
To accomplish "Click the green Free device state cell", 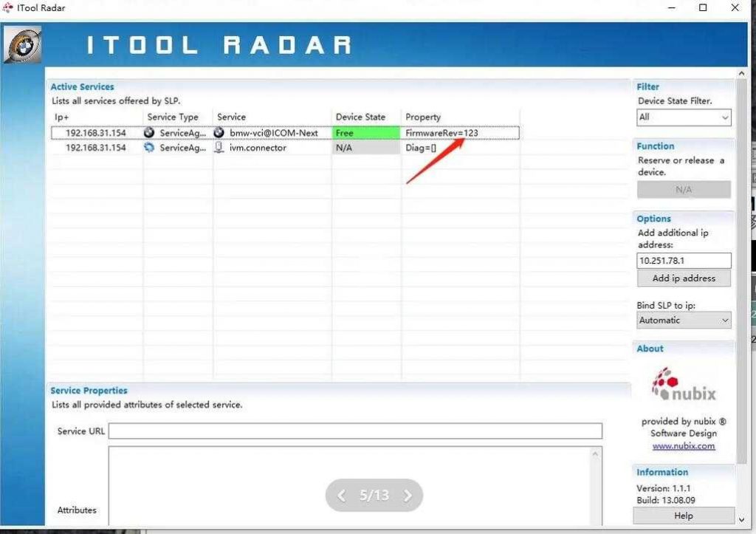I will [366, 133].
